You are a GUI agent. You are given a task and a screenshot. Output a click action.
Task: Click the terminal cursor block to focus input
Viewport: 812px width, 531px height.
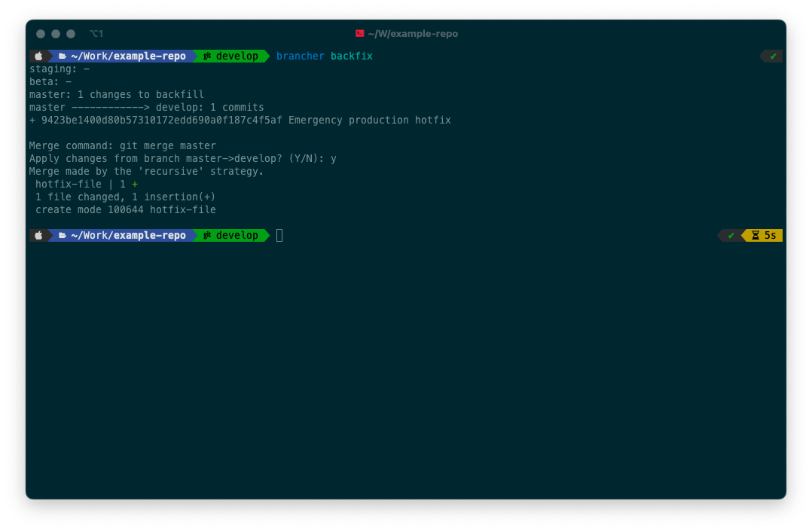click(x=279, y=235)
